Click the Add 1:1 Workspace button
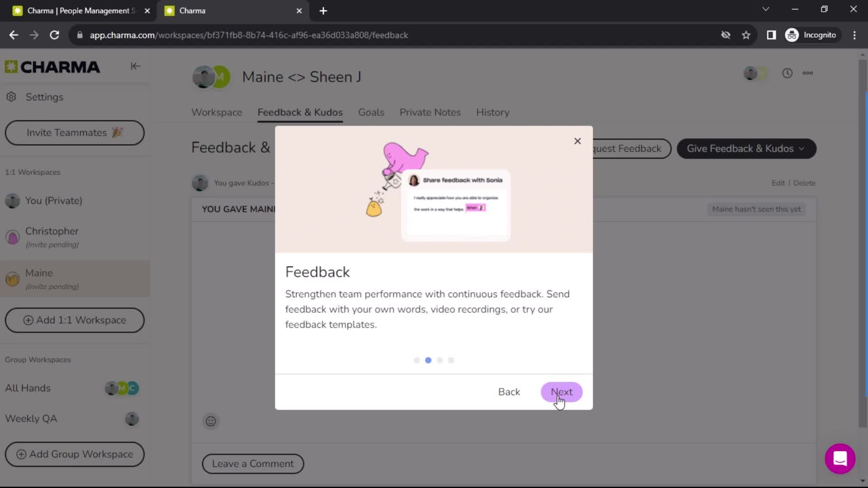The height and width of the screenshot is (488, 868). (75, 320)
